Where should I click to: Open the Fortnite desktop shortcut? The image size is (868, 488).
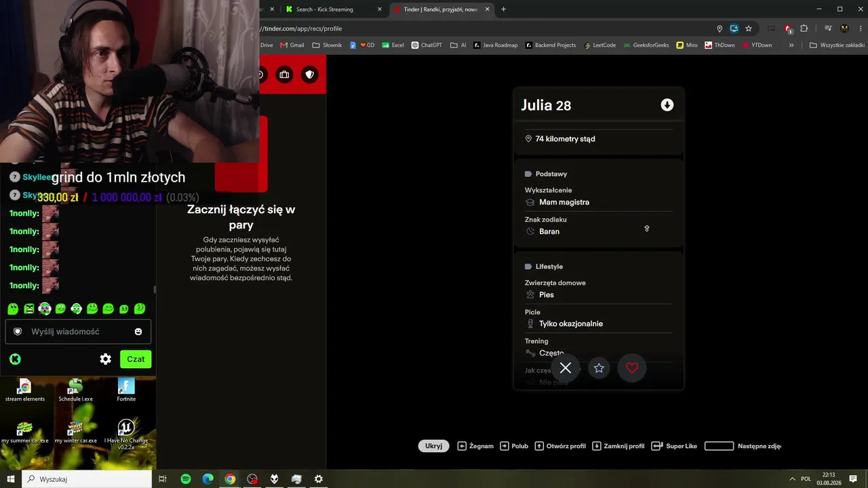click(126, 390)
